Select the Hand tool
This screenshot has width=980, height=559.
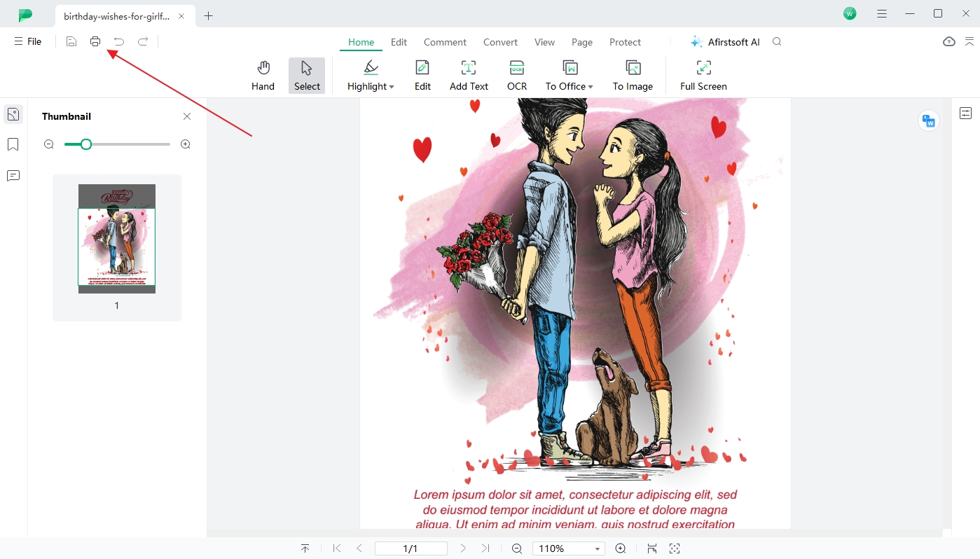pos(263,76)
